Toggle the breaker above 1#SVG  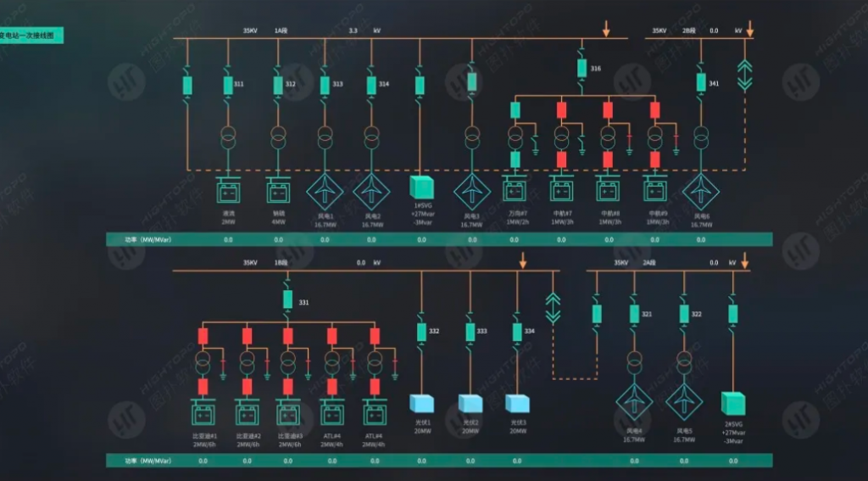(420, 86)
